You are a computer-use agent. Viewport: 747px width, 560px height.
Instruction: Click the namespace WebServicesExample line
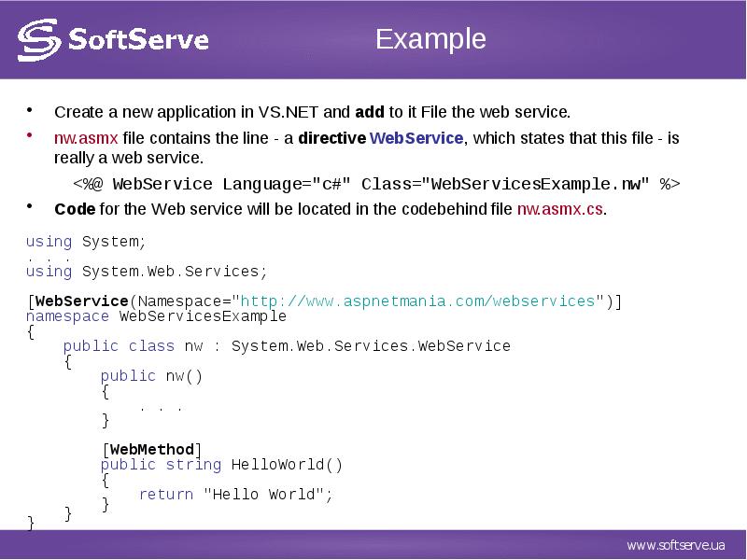[x=156, y=315]
